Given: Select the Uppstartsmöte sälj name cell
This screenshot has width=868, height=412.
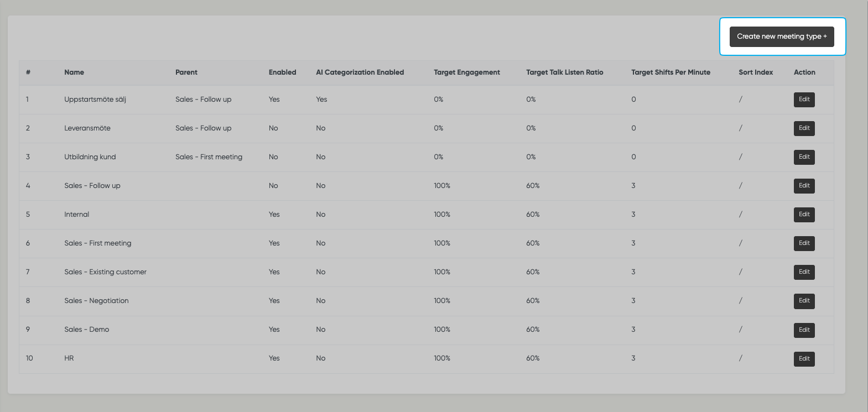Looking at the screenshot, I should [x=95, y=100].
